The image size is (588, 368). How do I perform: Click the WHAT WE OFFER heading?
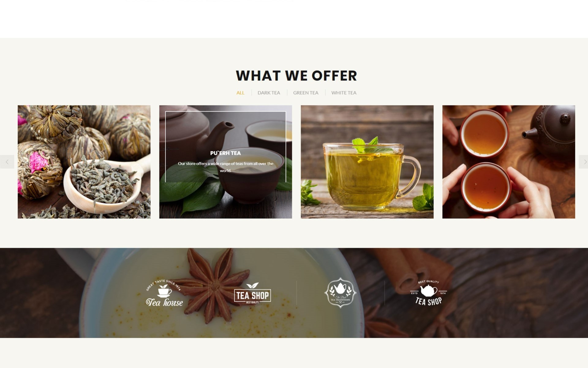click(x=296, y=76)
